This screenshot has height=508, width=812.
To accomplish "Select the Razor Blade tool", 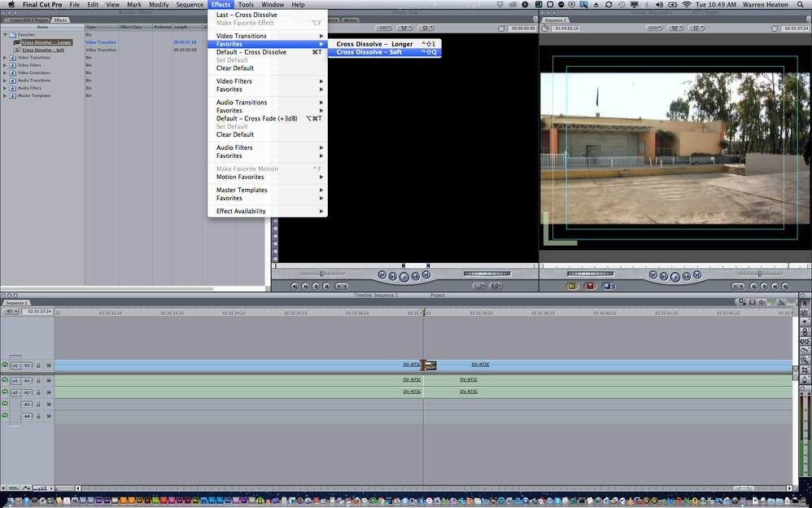I will pos(805,351).
